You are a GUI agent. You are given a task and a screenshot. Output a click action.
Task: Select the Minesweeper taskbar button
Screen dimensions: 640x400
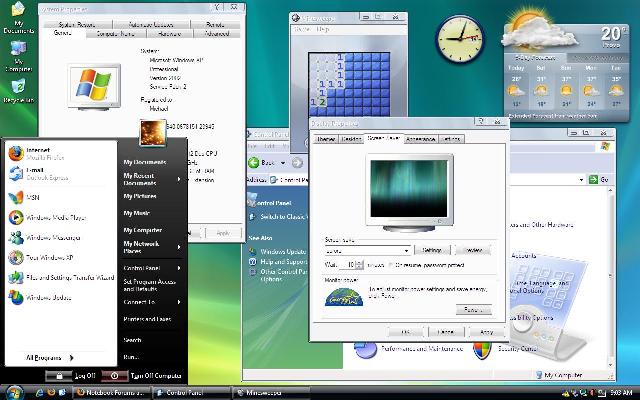pyautogui.click(x=269, y=393)
